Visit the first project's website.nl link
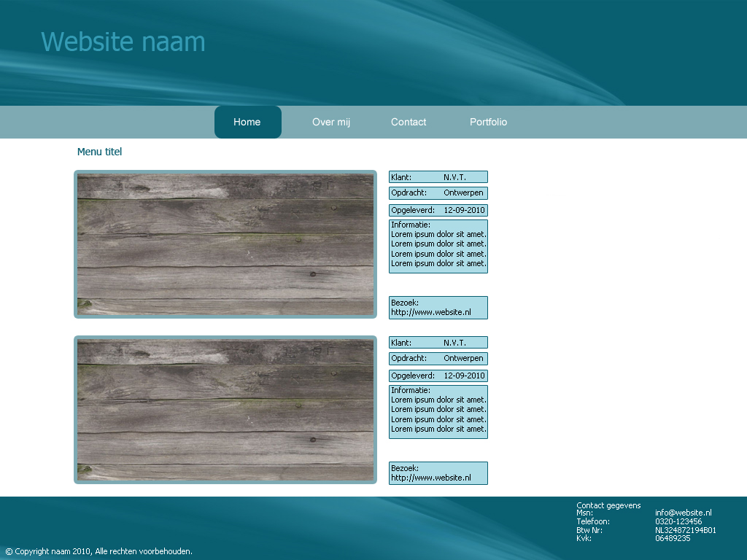747x560 pixels. [x=431, y=312]
